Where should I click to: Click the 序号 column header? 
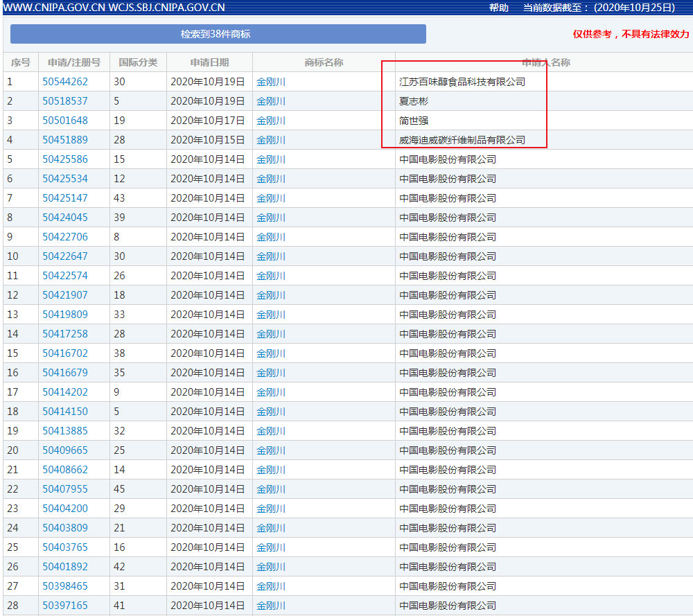21,62
